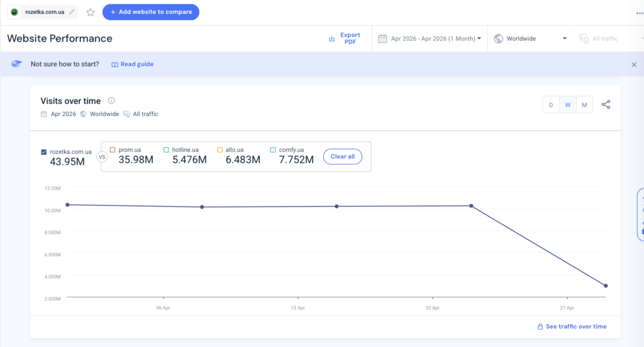
Task: Check the hotline.ua competitor checkbox
Action: click(x=166, y=150)
